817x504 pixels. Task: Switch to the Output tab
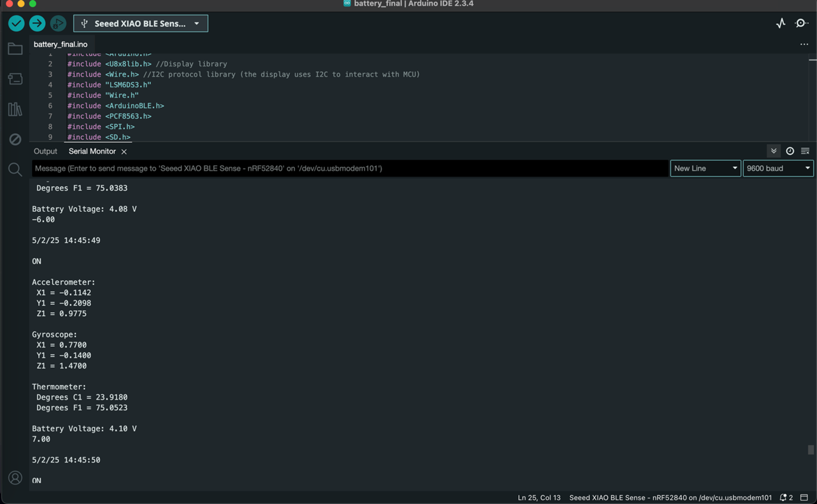[x=45, y=151]
